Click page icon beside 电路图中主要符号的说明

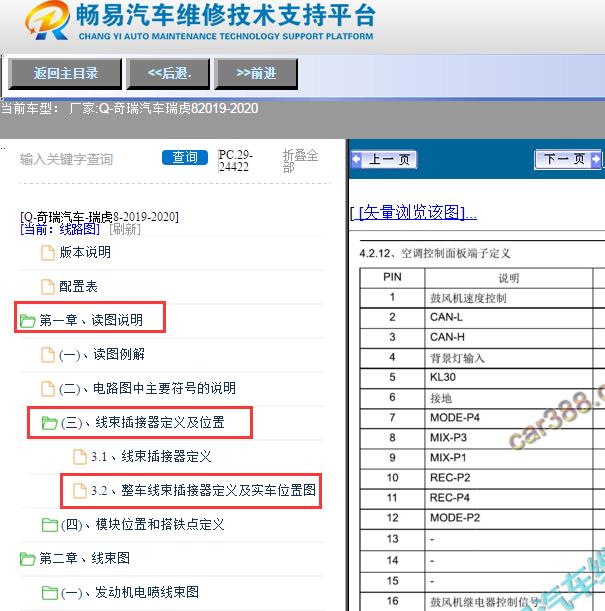click(48, 388)
